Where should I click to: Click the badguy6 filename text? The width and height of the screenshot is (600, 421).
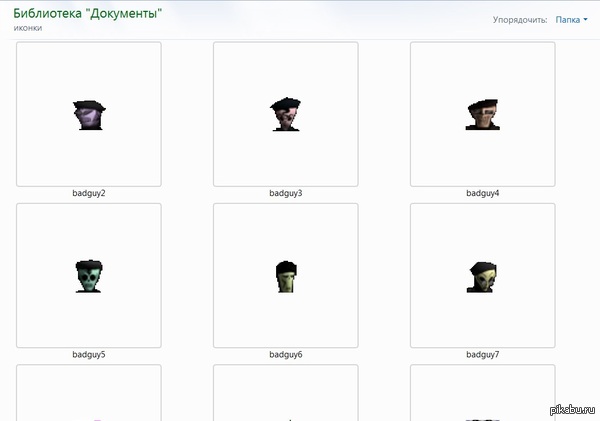pyautogui.click(x=286, y=354)
